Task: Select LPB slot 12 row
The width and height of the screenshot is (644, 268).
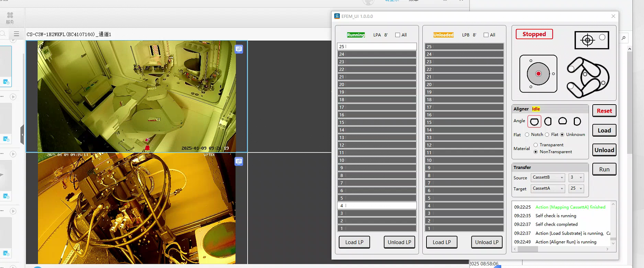Action: click(464, 145)
